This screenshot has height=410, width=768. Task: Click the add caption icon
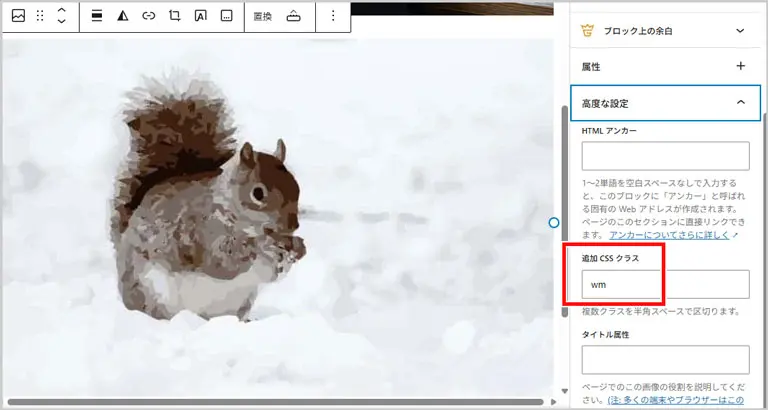227,16
